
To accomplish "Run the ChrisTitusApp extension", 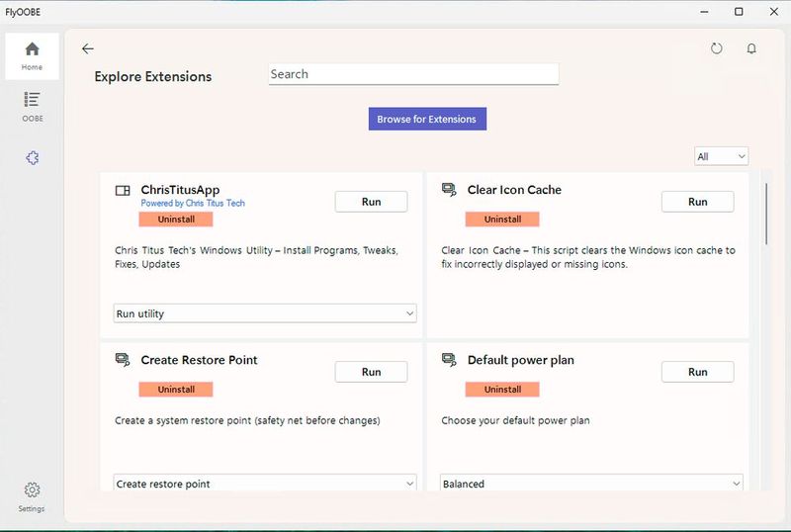I will 371,202.
